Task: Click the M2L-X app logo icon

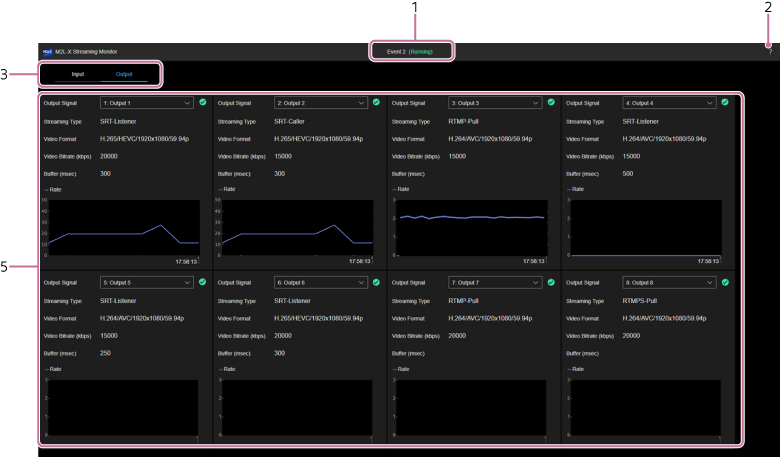Action: coord(46,50)
